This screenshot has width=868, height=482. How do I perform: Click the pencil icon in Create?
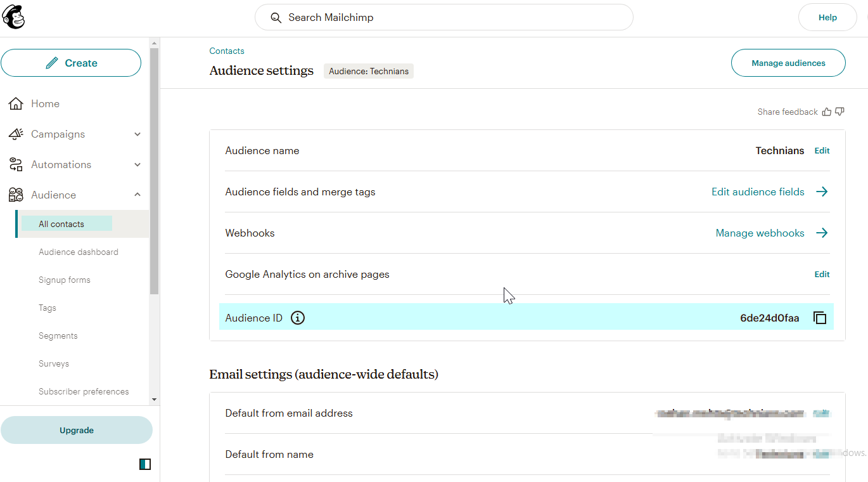point(52,63)
